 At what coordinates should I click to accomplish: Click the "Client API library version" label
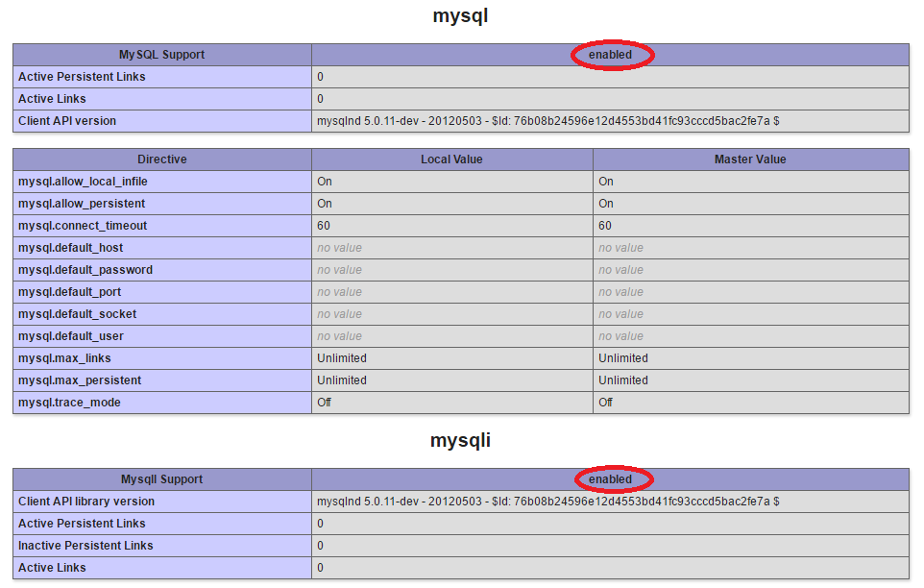click(86, 502)
